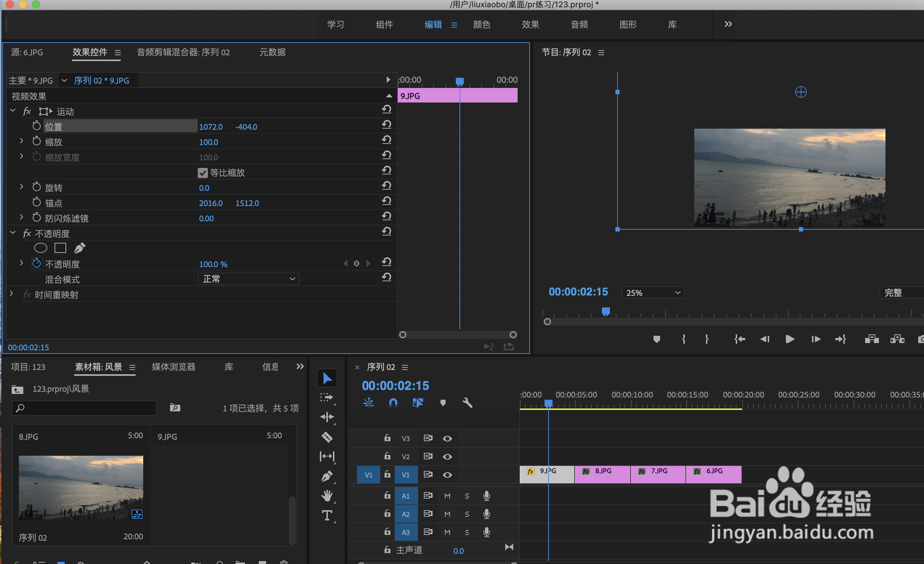Select the Ripple Edit tool
Viewport: 924px width, 564px height.
(x=327, y=417)
